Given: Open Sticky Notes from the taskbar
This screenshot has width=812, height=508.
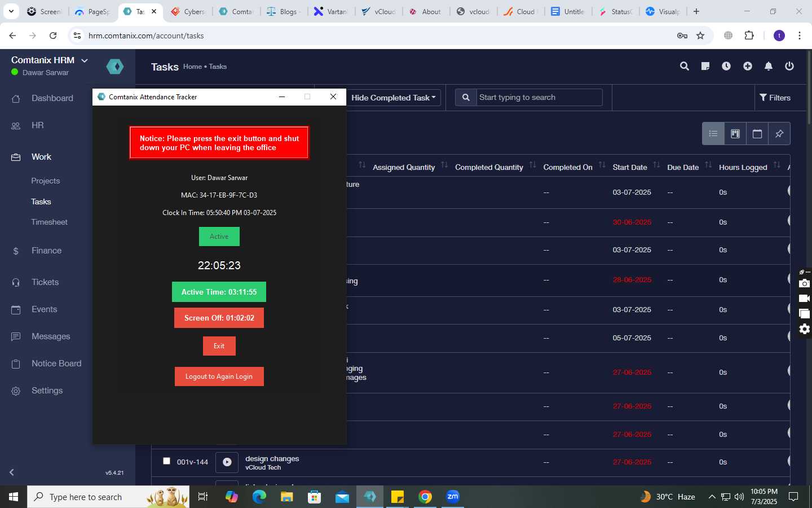Looking at the screenshot, I should 398,497.
